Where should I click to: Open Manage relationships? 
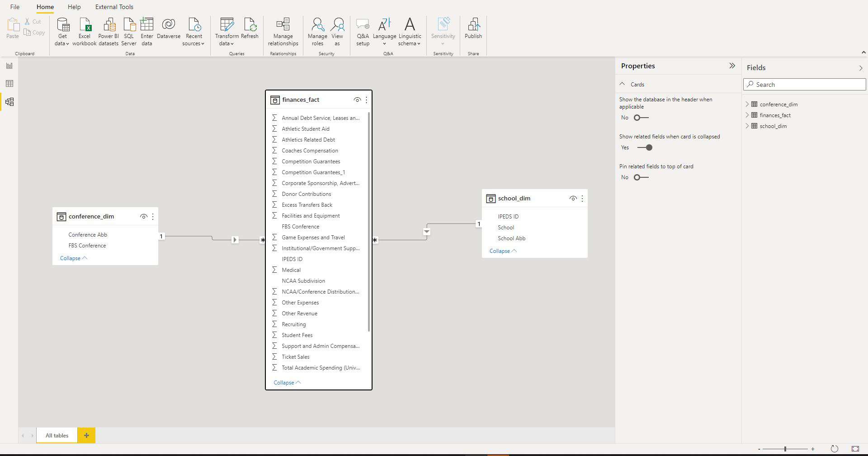[x=283, y=31]
